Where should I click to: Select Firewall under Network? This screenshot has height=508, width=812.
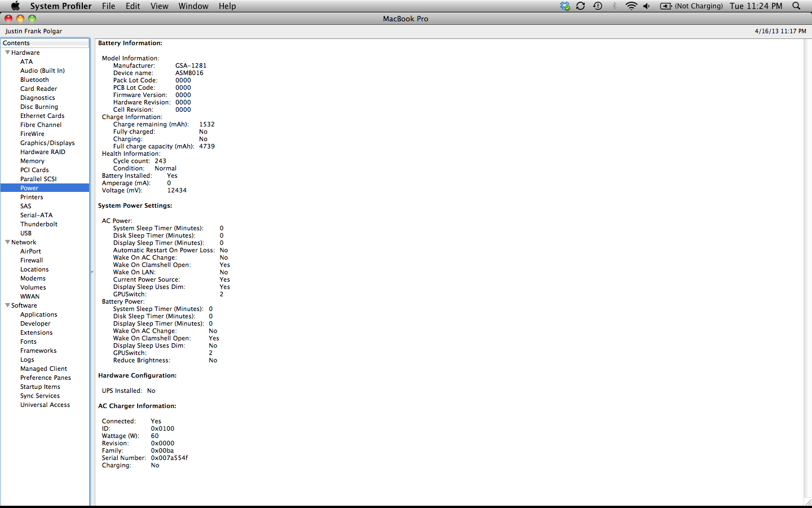[32, 260]
